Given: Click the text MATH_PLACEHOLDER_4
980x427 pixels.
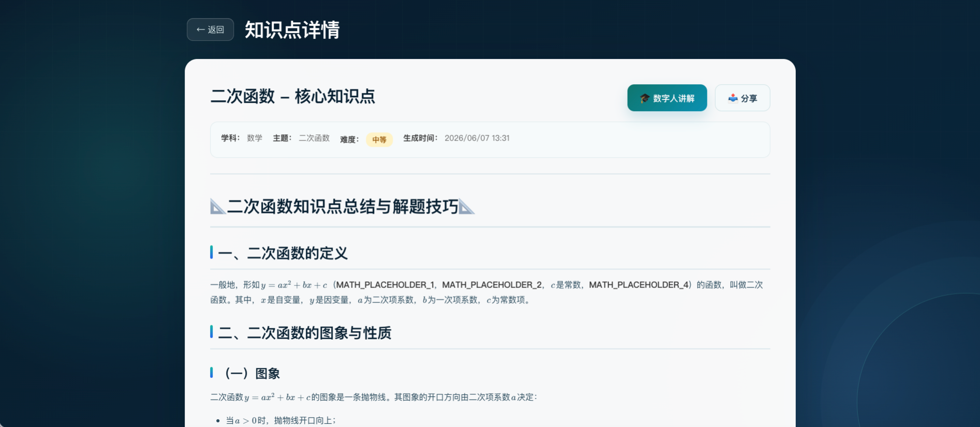Looking at the screenshot, I should [639, 285].
